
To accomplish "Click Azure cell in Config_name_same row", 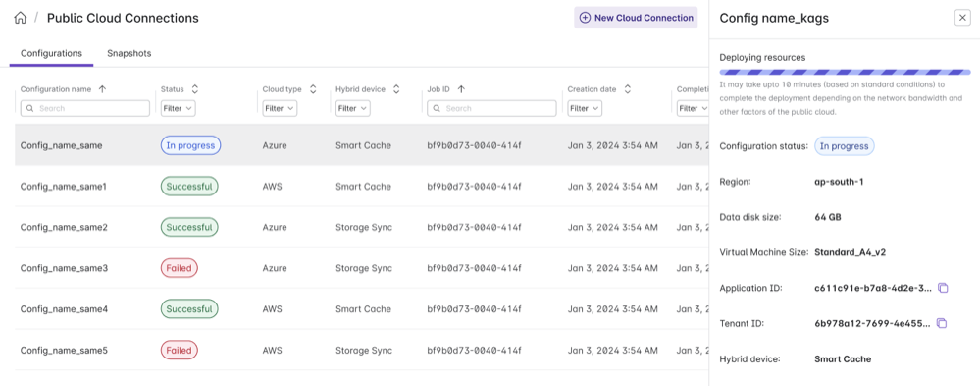I will (x=275, y=145).
